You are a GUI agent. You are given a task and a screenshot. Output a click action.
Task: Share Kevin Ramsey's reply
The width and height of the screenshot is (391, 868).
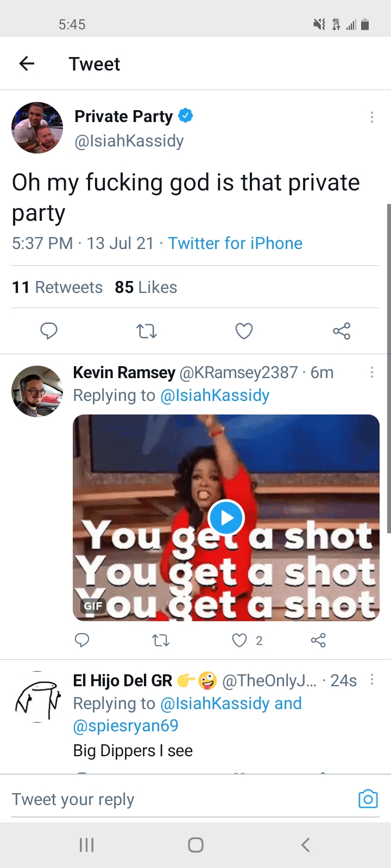pos(318,641)
